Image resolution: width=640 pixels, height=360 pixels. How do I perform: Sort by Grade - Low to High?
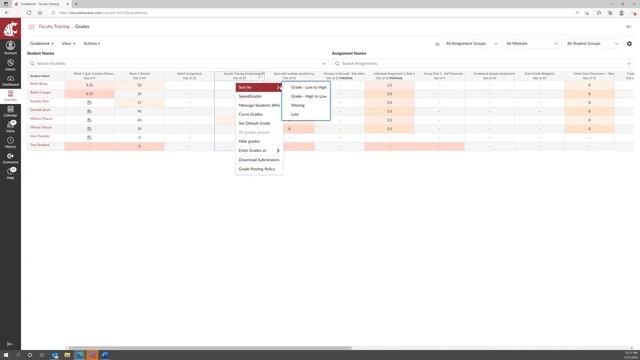coord(306,87)
